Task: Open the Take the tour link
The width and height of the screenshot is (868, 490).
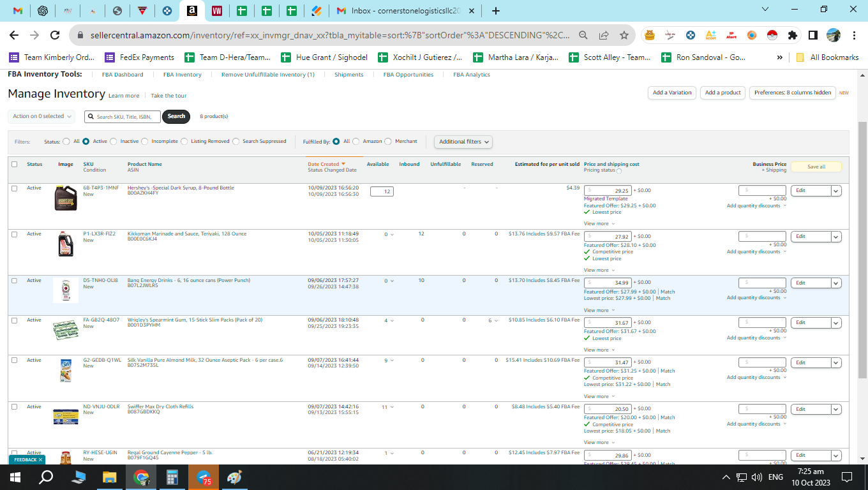Action: [x=168, y=96]
